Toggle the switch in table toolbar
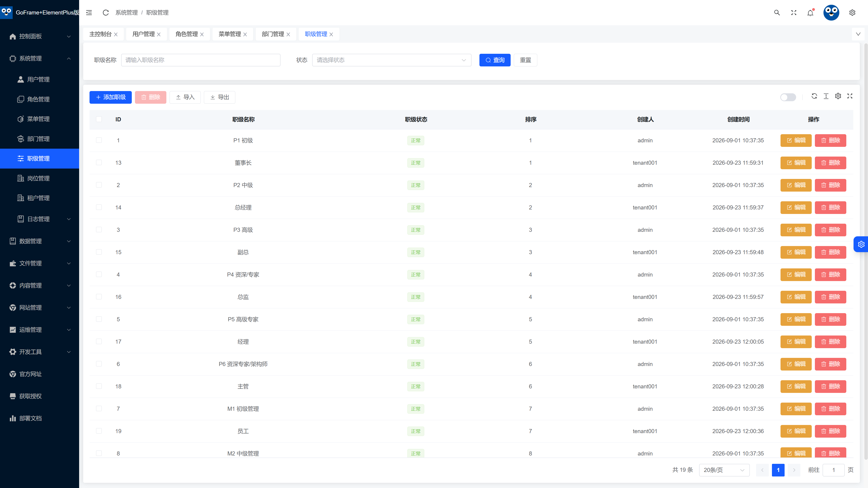The width and height of the screenshot is (868, 488). tap(788, 97)
